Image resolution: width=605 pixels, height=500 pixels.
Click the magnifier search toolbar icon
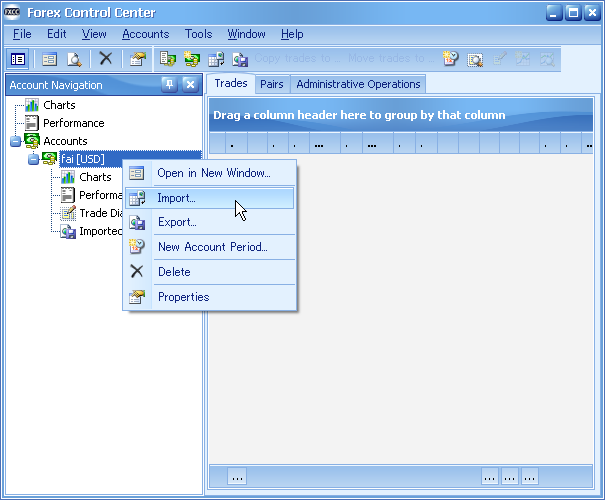pyautogui.click(x=475, y=59)
